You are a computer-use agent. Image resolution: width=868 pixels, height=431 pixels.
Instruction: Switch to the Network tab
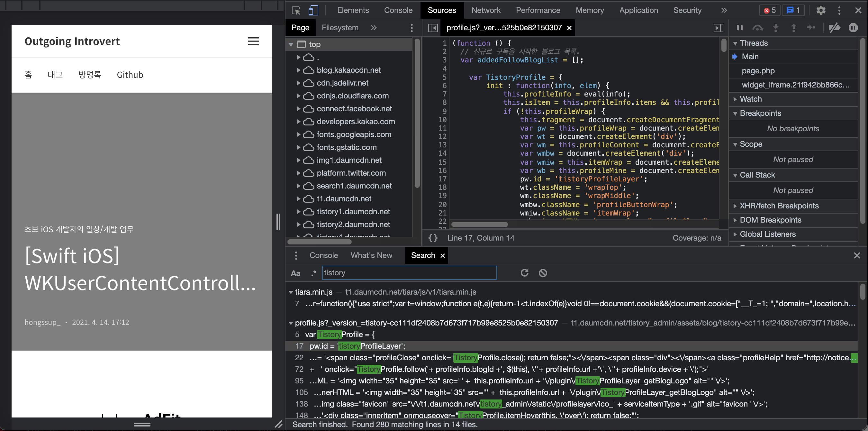485,11
